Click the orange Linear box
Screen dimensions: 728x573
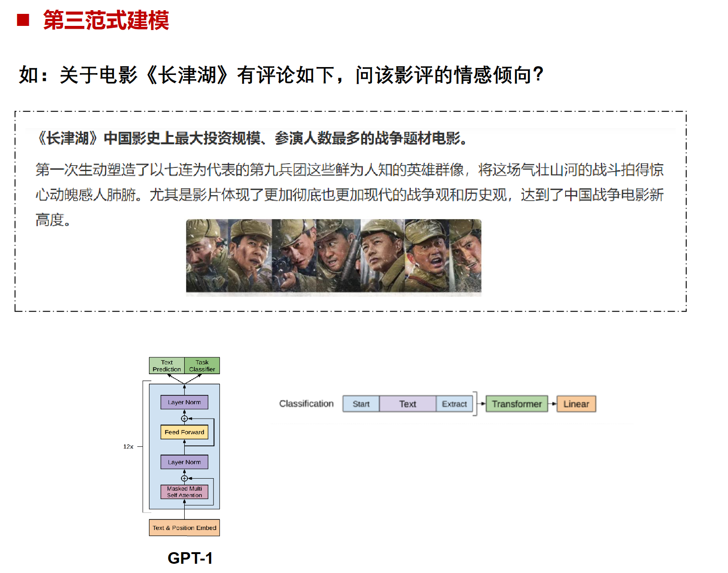tap(576, 404)
